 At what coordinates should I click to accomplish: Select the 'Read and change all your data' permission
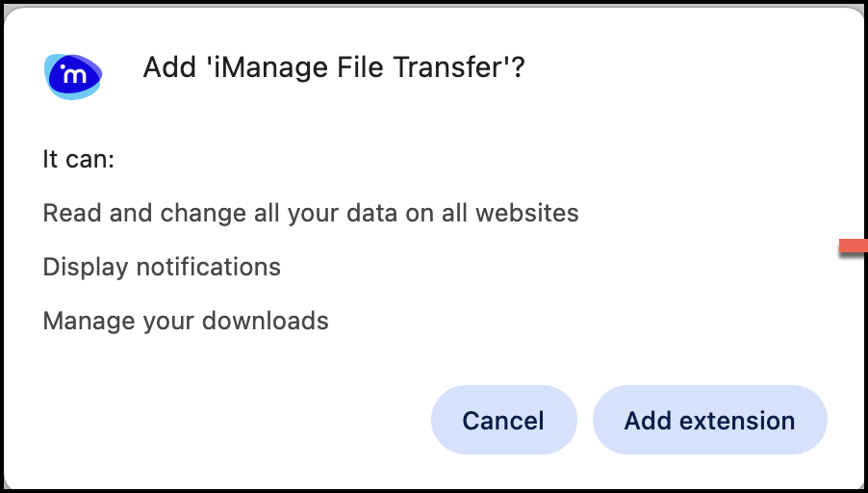[311, 213]
